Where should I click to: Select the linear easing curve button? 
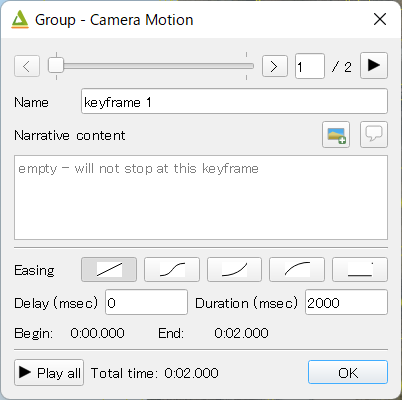point(109,269)
